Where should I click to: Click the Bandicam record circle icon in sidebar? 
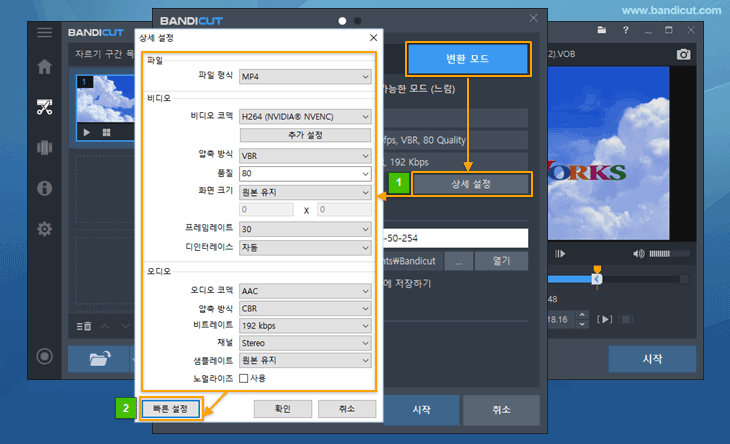45,357
